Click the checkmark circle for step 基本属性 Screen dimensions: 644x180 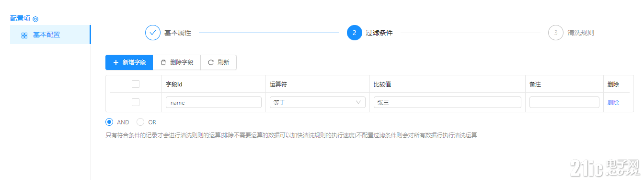click(x=153, y=33)
